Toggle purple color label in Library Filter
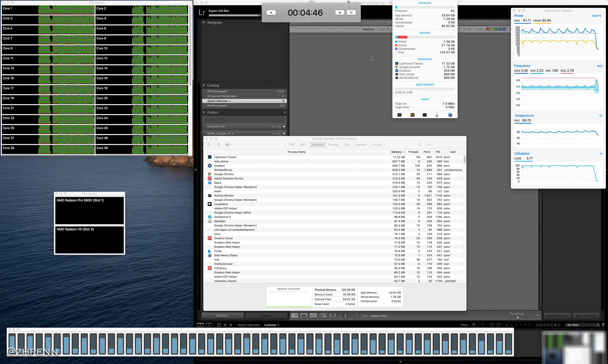The image size is (608, 364). tap(504, 29)
